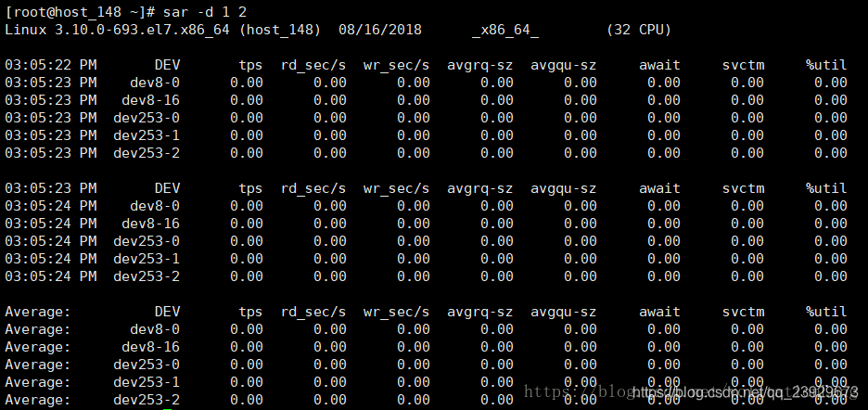Click 'dev8-16' in the Average row

[x=151, y=348]
